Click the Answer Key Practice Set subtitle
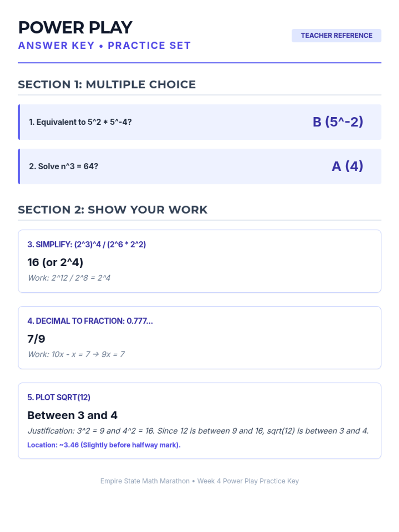 (x=104, y=46)
